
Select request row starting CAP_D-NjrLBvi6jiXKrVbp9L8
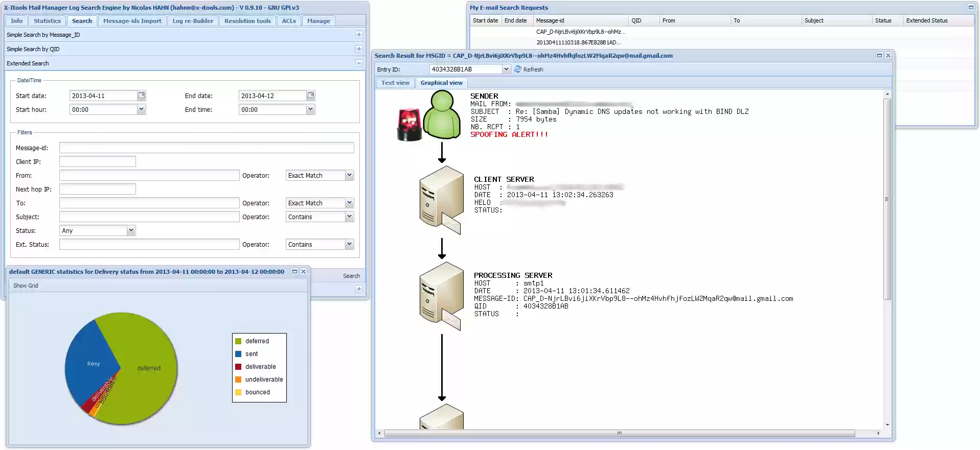(721, 32)
